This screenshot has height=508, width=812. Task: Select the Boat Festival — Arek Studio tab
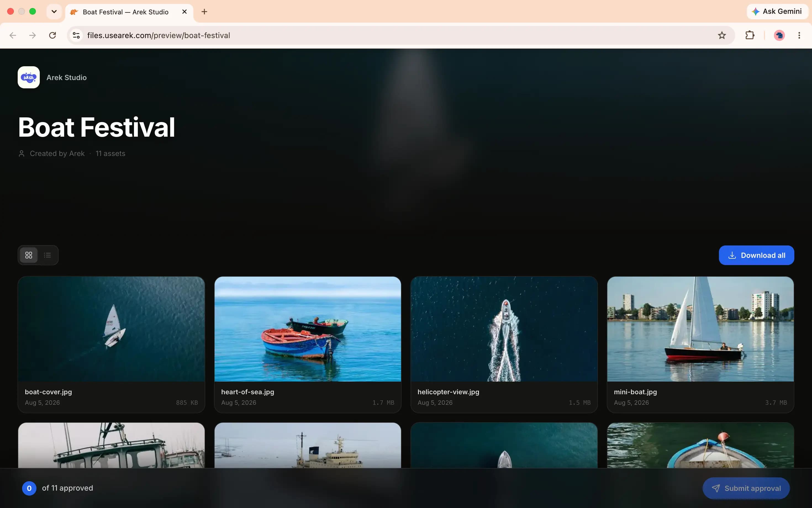click(x=129, y=12)
